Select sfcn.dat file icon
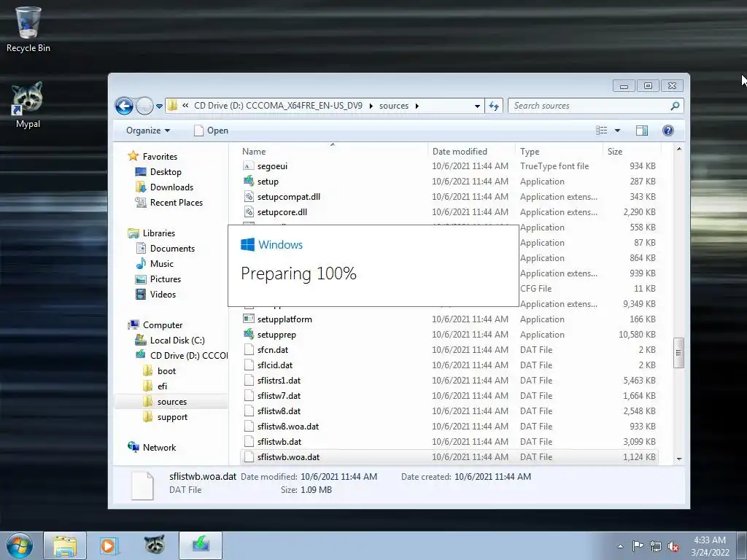The width and height of the screenshot is (747, 560). coord(248,349)
